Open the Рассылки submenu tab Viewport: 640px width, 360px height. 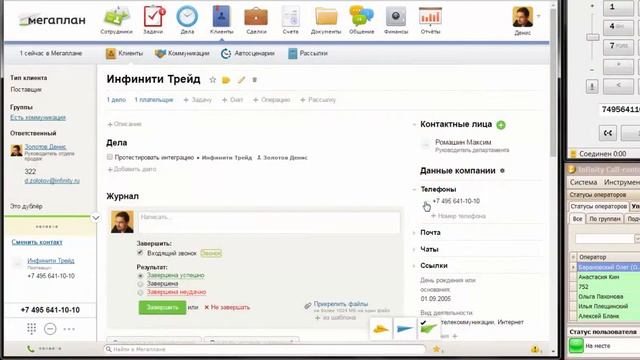tap(308, 53)
